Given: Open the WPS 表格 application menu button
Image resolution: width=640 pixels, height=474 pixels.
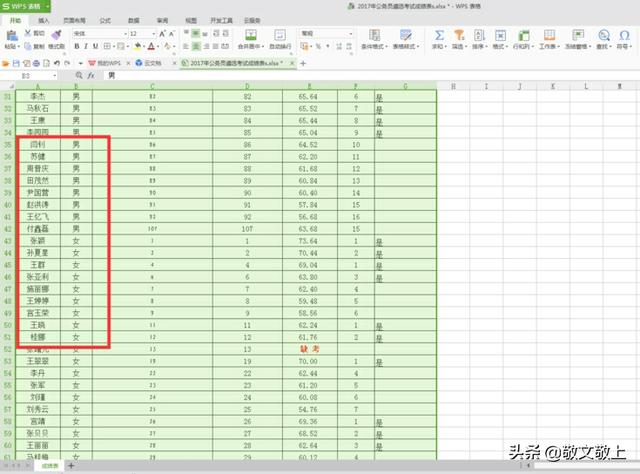Looking at the screenshot, I should (25, 7).
